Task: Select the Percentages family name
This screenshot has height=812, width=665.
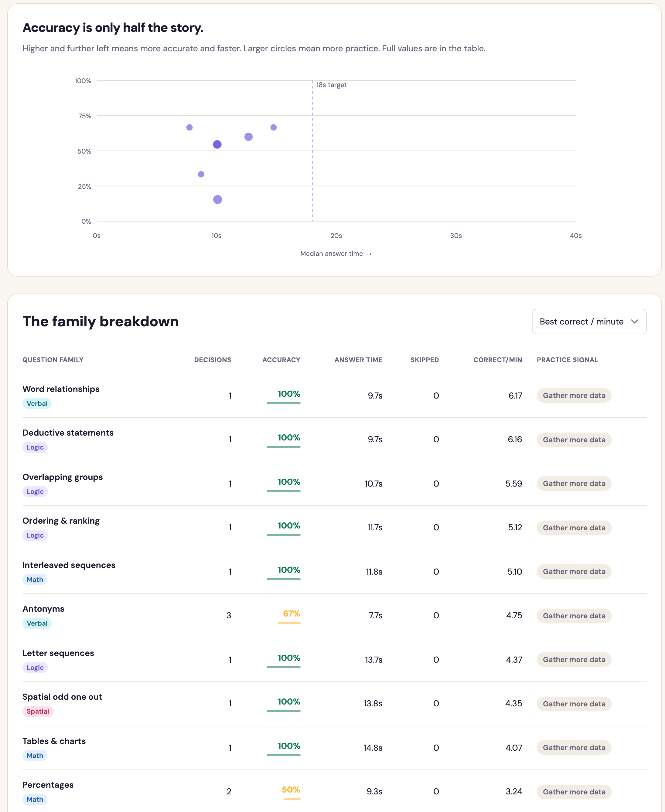Action: coord(48,785)
